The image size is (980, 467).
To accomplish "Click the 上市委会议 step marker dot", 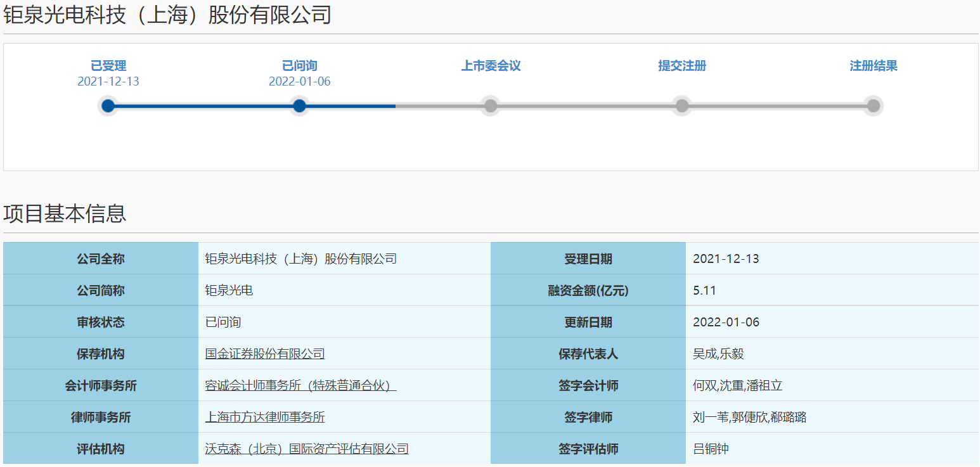I will 491,106.
